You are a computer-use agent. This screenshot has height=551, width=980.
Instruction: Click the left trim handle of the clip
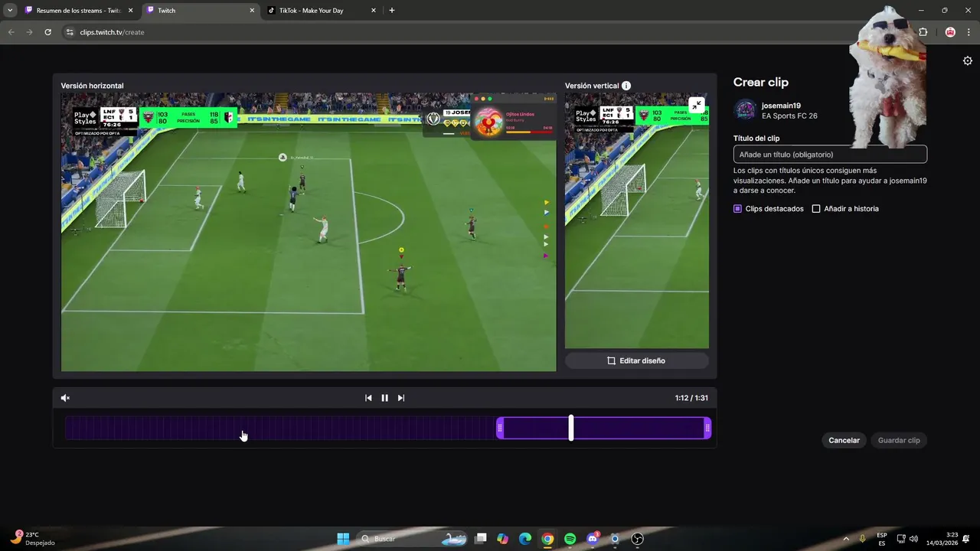(500, 428)
